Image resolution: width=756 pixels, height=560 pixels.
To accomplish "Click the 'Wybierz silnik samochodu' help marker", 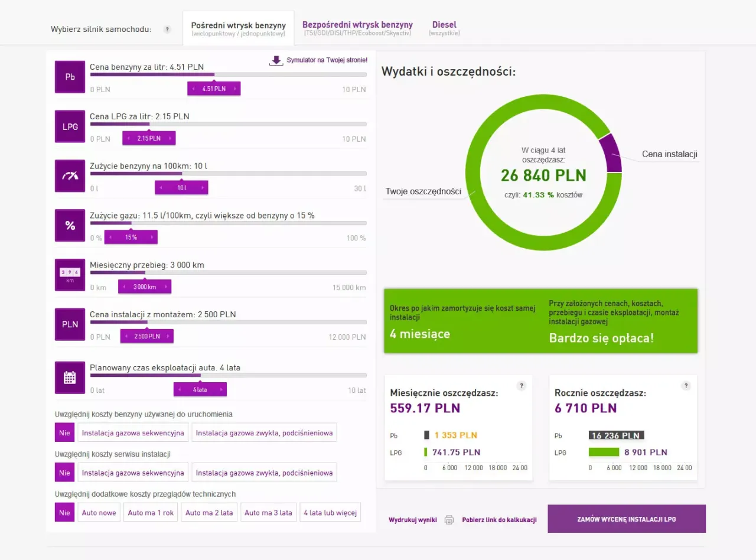I will coord(168,28).
